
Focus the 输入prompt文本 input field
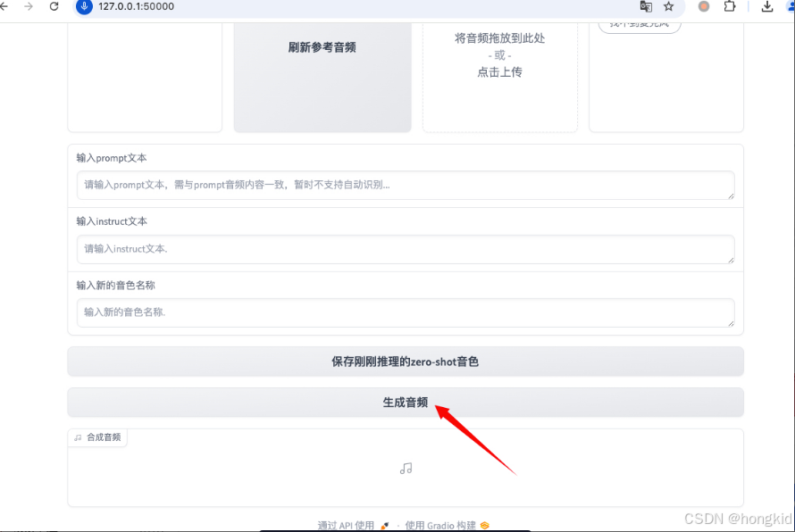tap(406, 185)
